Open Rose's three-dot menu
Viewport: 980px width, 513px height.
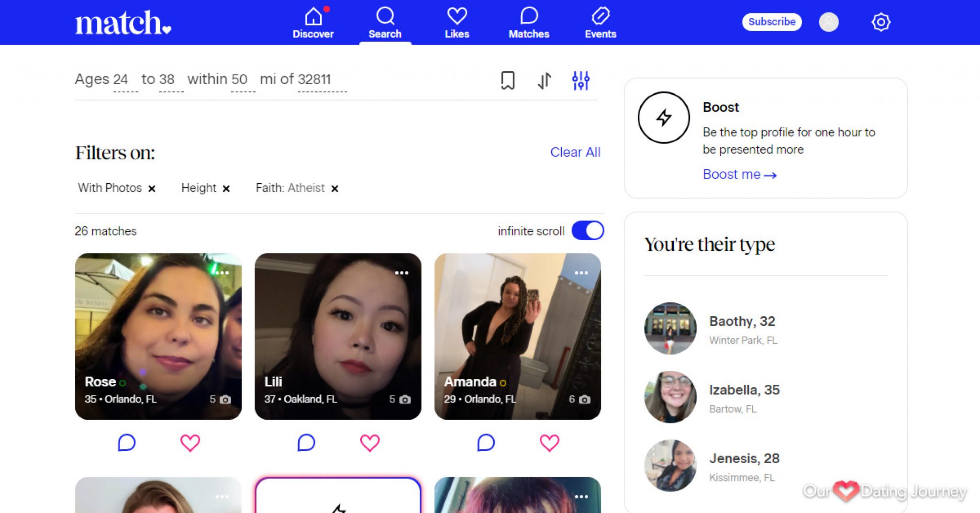(222, 272)
